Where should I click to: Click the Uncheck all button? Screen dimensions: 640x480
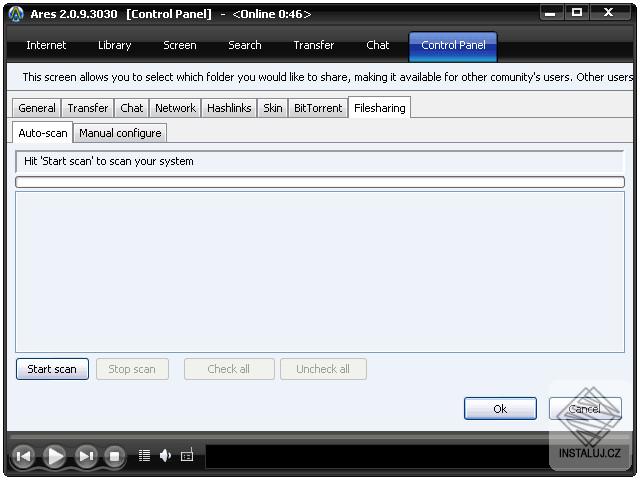(x=323, y=369)
